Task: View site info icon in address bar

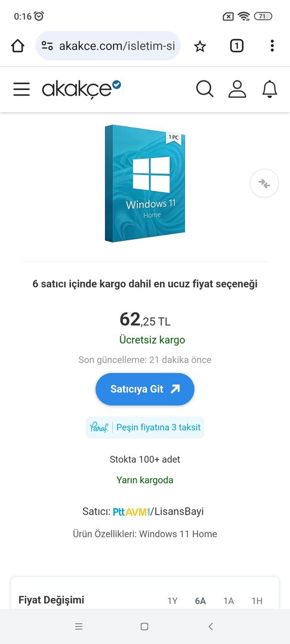Action: 47,46
